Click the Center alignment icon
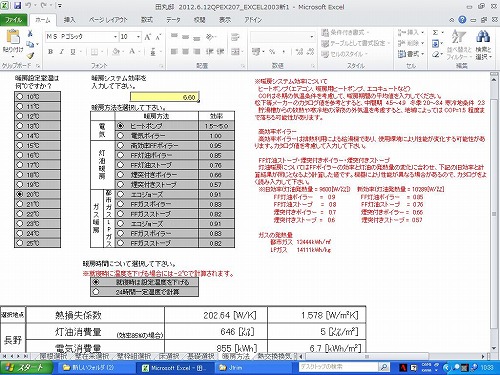Screen dimensions: 500x375 click(186, 52)
